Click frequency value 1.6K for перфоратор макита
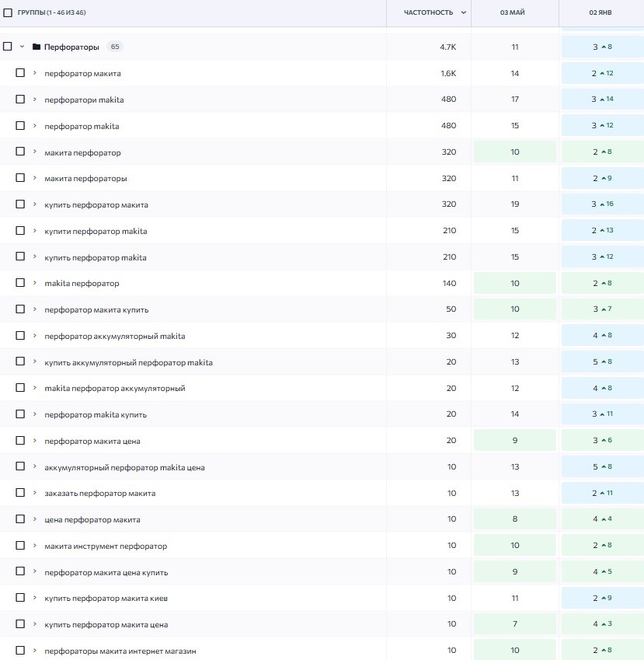644x660 pixels. [x=448, y=74]
